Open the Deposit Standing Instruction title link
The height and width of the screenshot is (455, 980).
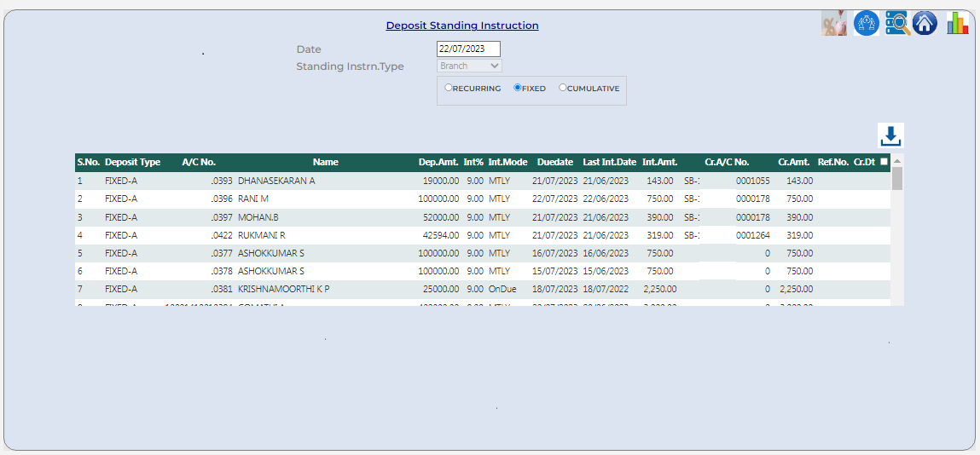(x=462, y=26)
